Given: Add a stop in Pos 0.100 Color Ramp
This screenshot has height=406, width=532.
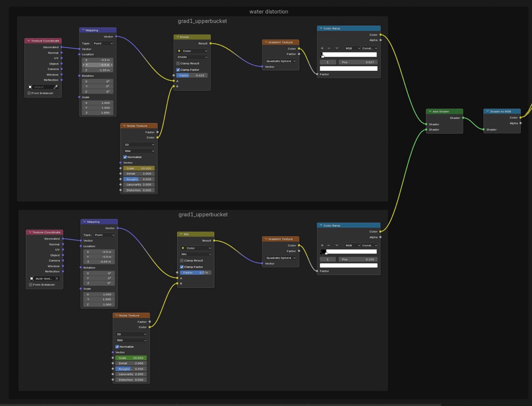Looking at the screenshot, I should click(322, 245).
